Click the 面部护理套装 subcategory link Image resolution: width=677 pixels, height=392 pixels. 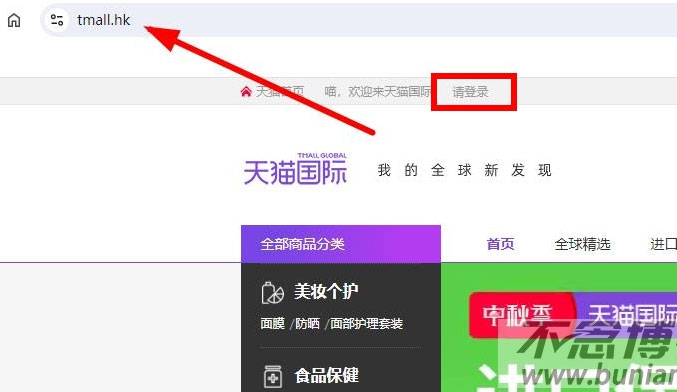tap(366, 323)
